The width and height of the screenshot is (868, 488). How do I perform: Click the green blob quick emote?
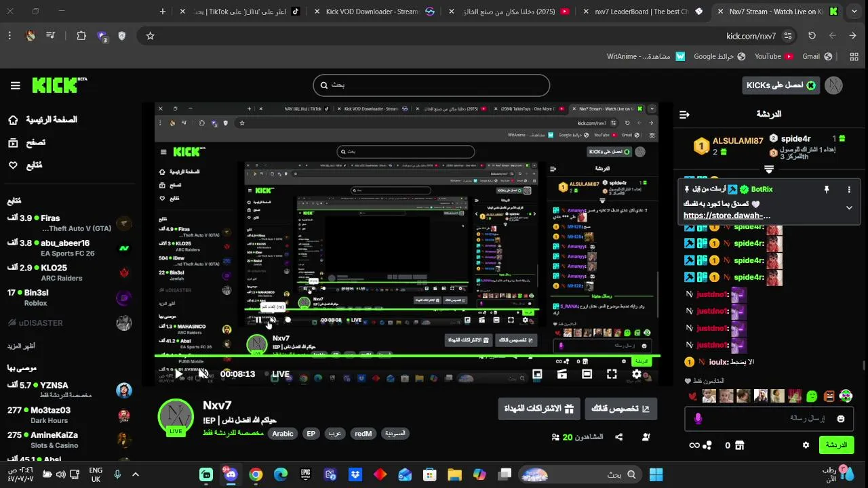812,396
